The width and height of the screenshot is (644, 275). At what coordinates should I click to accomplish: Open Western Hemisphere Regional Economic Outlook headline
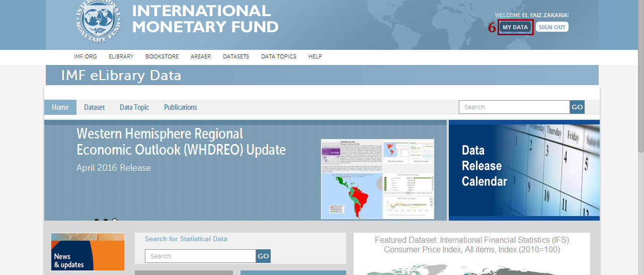click(181, 142)
